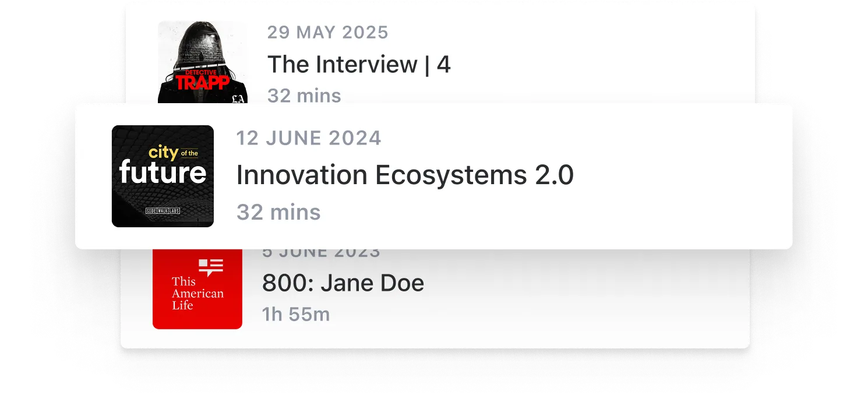Click the 29 MAY 2025 date label
868x412 pixels.
point(328,33)
